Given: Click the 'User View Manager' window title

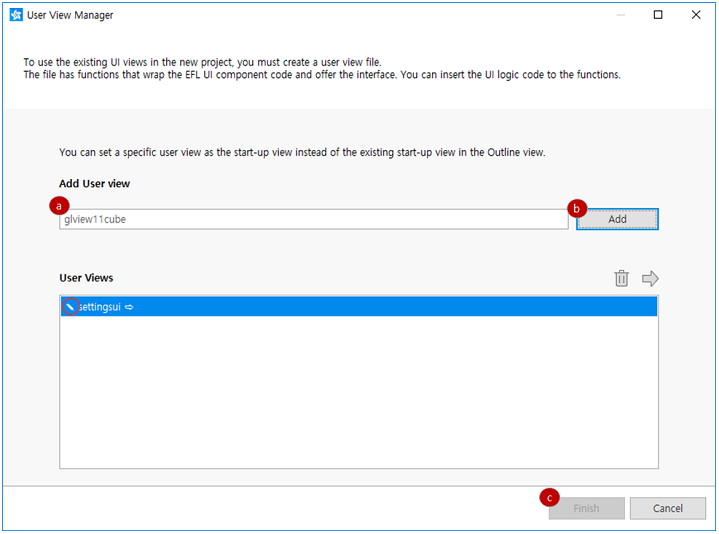Looking at the screenshot, I should point(70,15).
